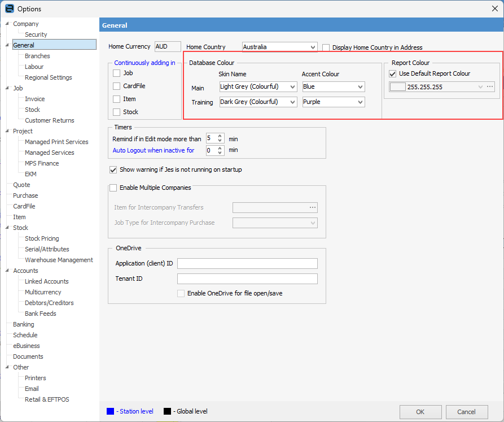Screen dimensions: 504x422
Task: Tick Display Home Country in Address
Action: pyautogui.click(x=326, y=48)
